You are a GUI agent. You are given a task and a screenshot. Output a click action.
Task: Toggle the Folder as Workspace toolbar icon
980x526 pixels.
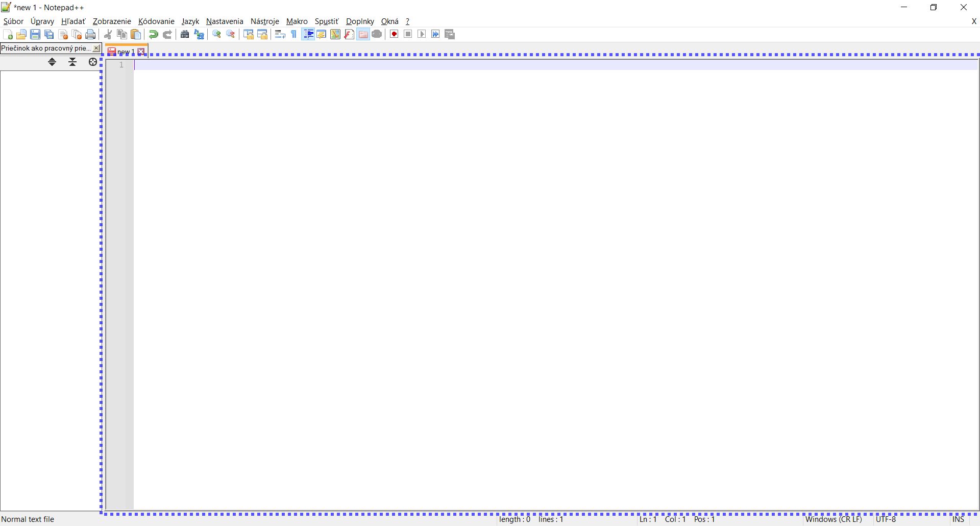(x=363, y=34)
